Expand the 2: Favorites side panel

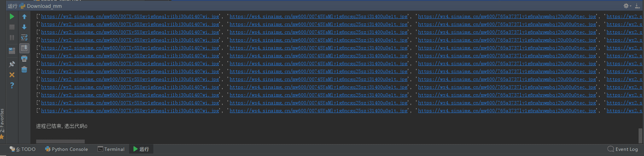(x=2, y=124)
